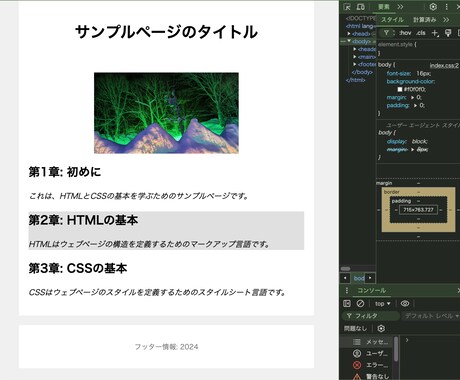Expand the header node in DOM tree
Screen dimensions: 460x380
coord(355,49)
